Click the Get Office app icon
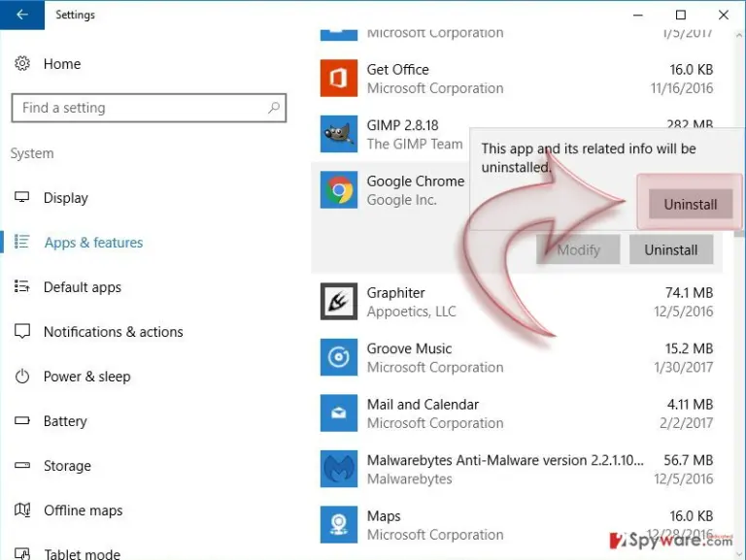Screen dimensions: 746x560 point(339,78)
